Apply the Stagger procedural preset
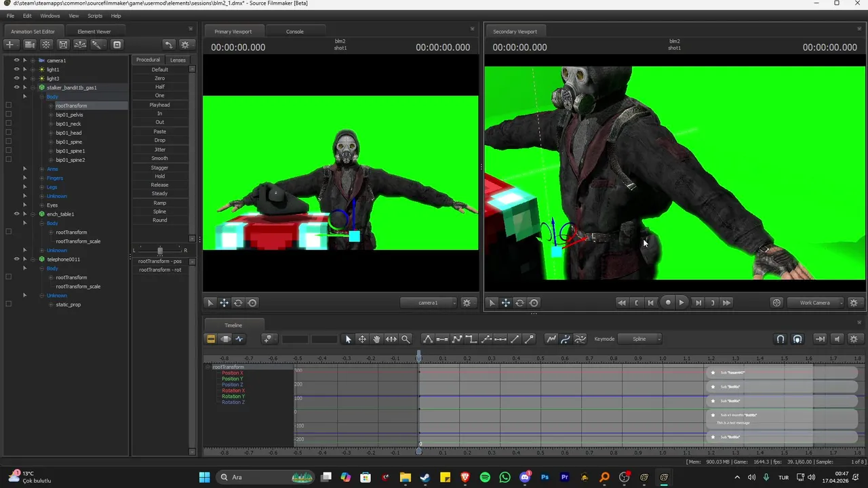The height and width of the screenshot is (488, 868). point(160,167)
